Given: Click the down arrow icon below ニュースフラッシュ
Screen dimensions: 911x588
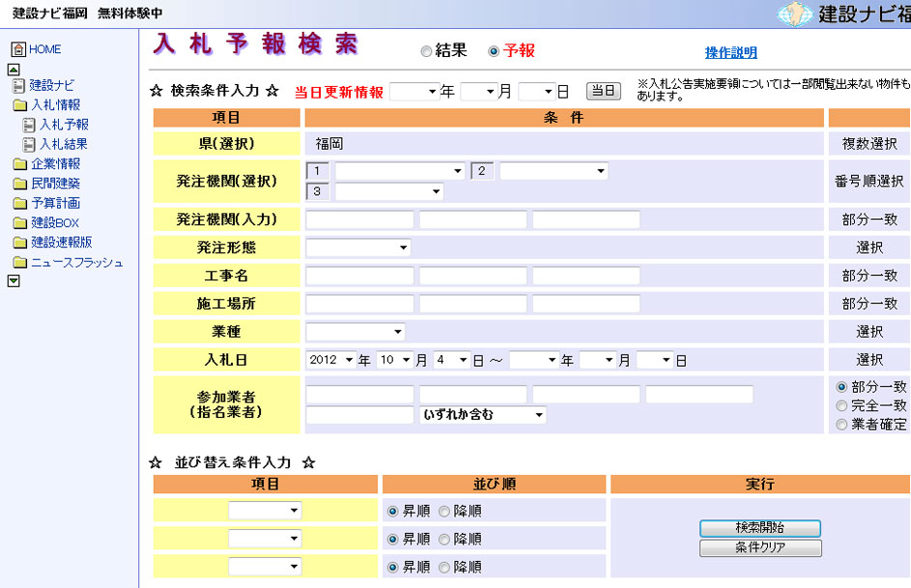Looking at the screenshot, I should 14,281.
